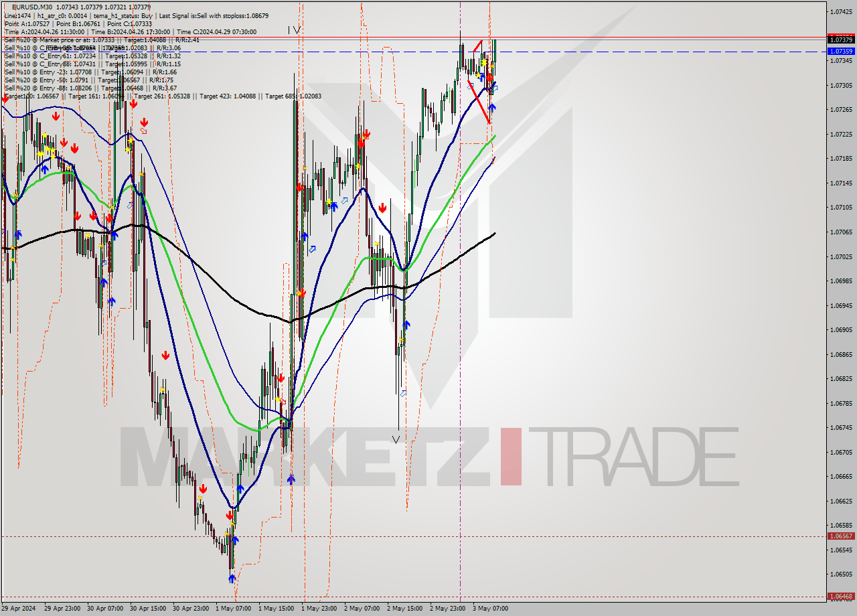
Task: Click the 1.06985 price axis label
Action: point(841,281)
